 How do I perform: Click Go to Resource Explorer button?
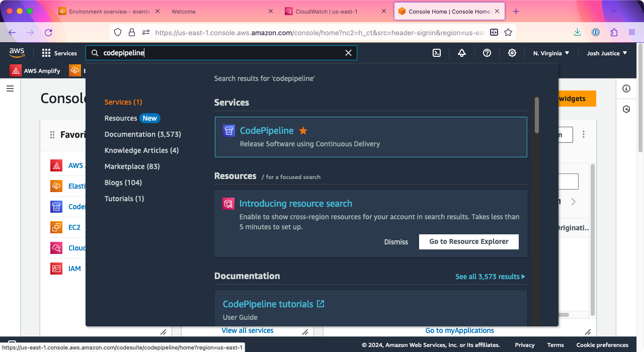click(x=469, y=241)
